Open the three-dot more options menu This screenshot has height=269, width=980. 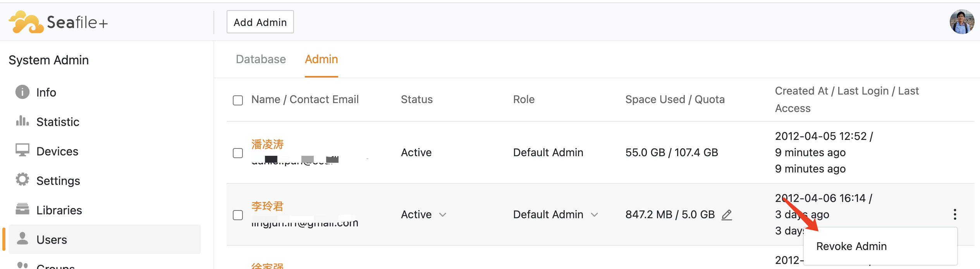tap(955, 214)
